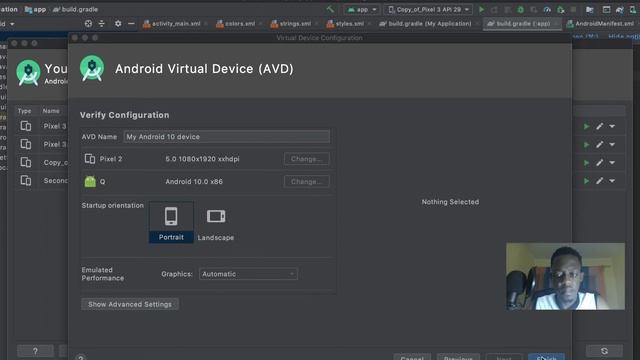The image size is (640, 360).
Task: Open the app run configuration dropdown
Action: (362, 9)
